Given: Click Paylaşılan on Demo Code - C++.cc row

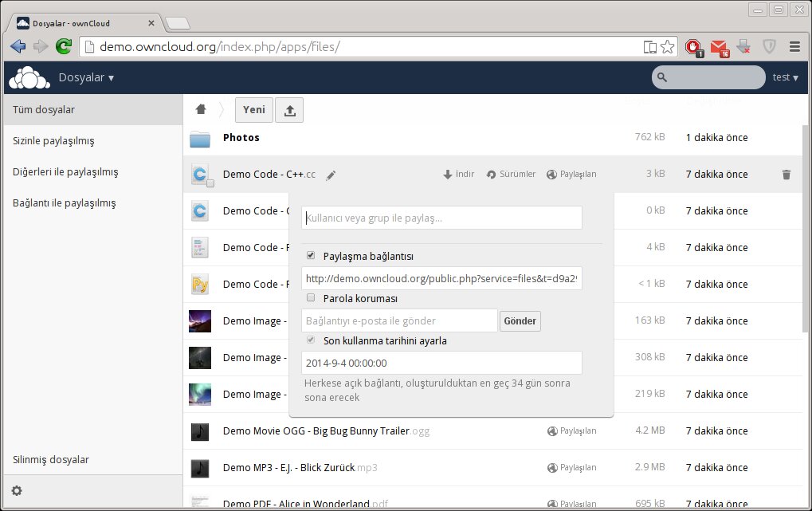Looking at the screenshot, I should pos(571,175).
